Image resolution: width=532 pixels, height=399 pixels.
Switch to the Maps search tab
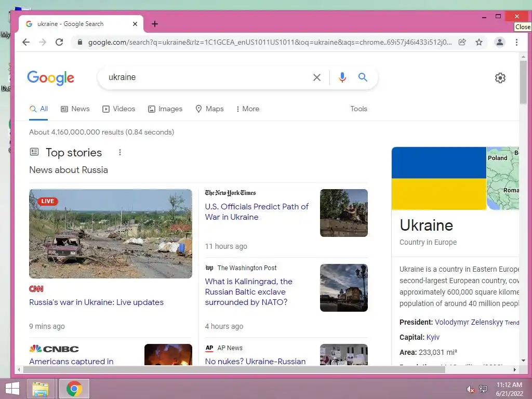pos(210,109)
